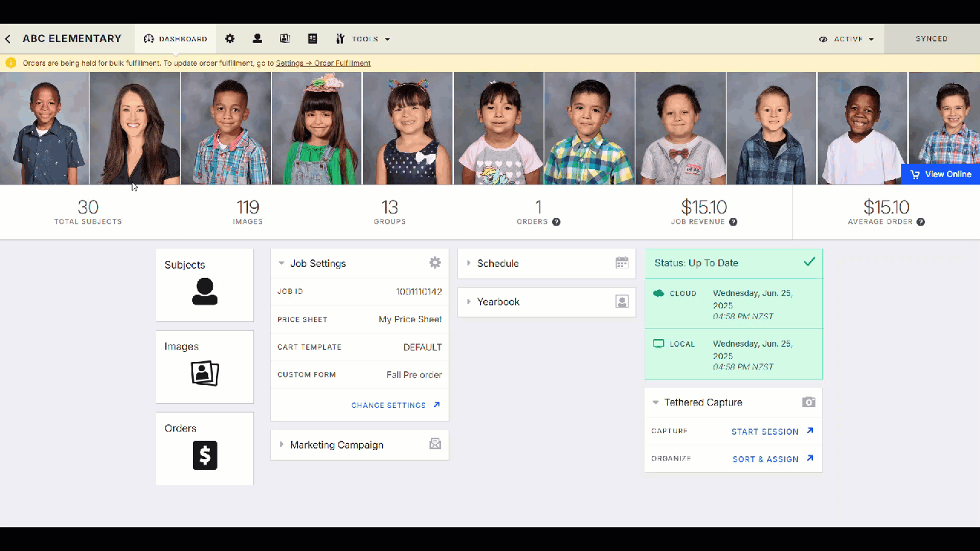Click the Cart Template DEFAULT value

(x=423, y=347)
